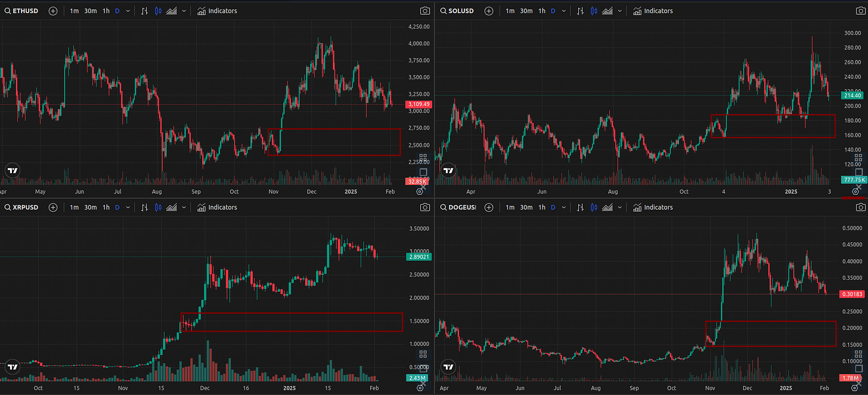868x395 pixels.
Task: Choose the candles style on the DOGEUSD chart
Action: [x=594, y=207]
